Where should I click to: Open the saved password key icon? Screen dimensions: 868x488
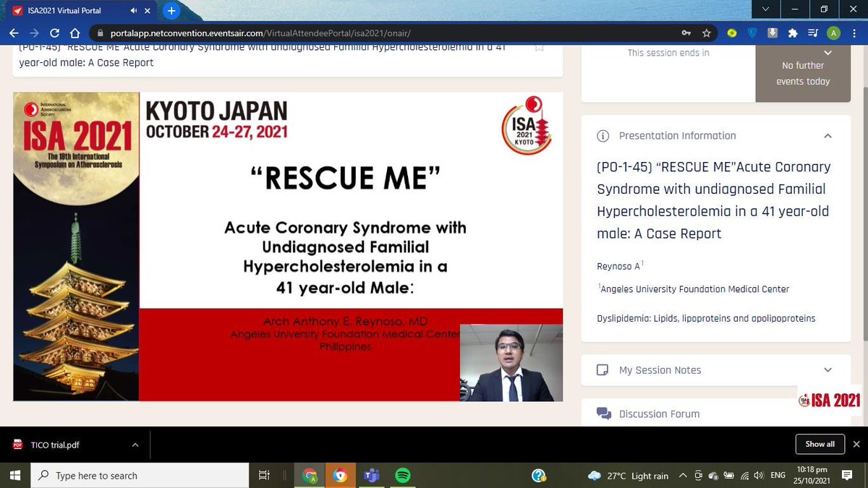pos(686,33)
